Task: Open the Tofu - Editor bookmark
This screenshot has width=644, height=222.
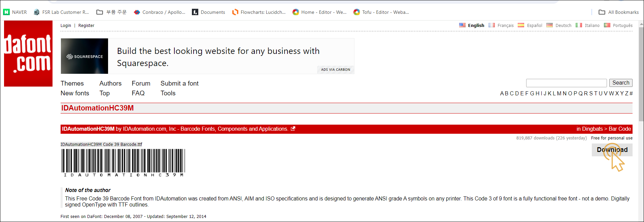Action: click(381, 12)
